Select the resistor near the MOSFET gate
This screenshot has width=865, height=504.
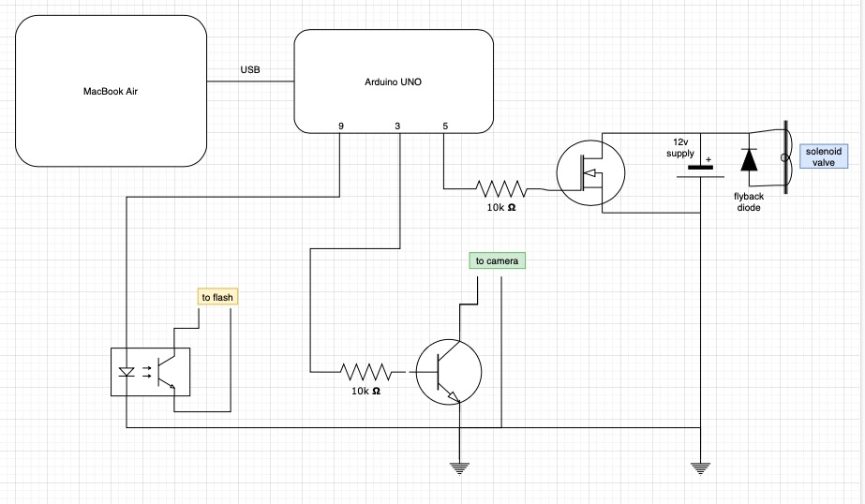pyautogui.click(x=500, y=188)
